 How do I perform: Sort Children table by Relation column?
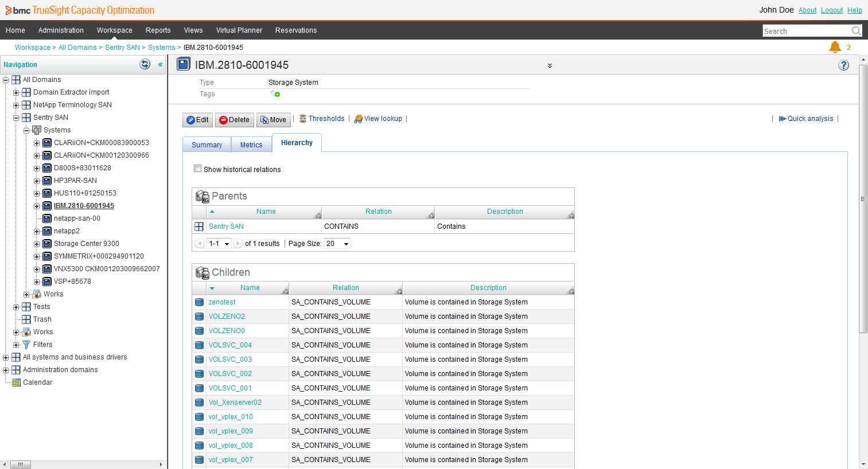coord(346,288)
